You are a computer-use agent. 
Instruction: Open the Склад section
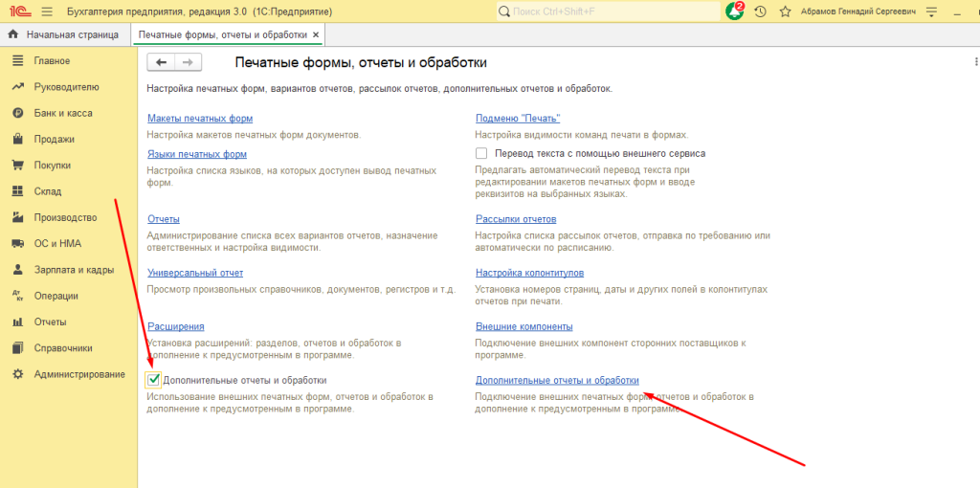coord(47,191)
